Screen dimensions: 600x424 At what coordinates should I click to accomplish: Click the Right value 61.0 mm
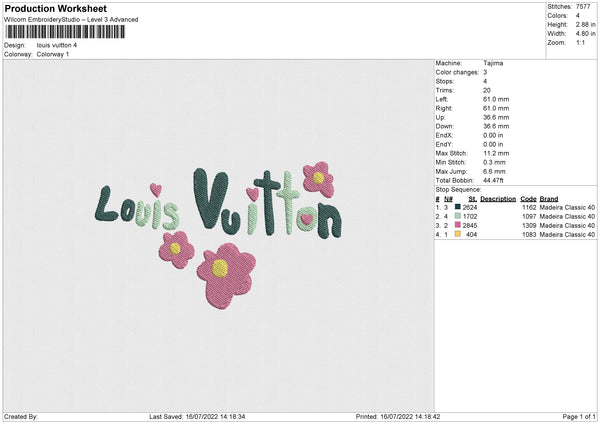[x=496, y=108]
